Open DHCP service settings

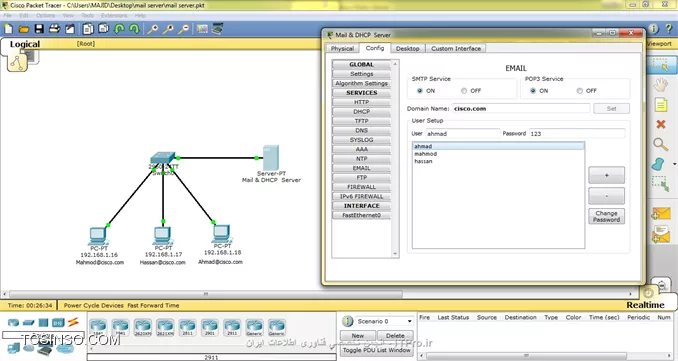(x=361, y=112)
